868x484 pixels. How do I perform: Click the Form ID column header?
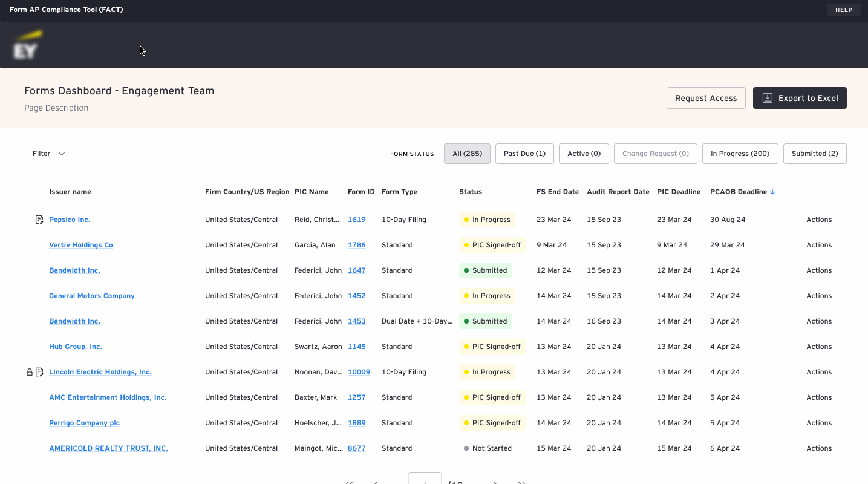click(361, 192)
